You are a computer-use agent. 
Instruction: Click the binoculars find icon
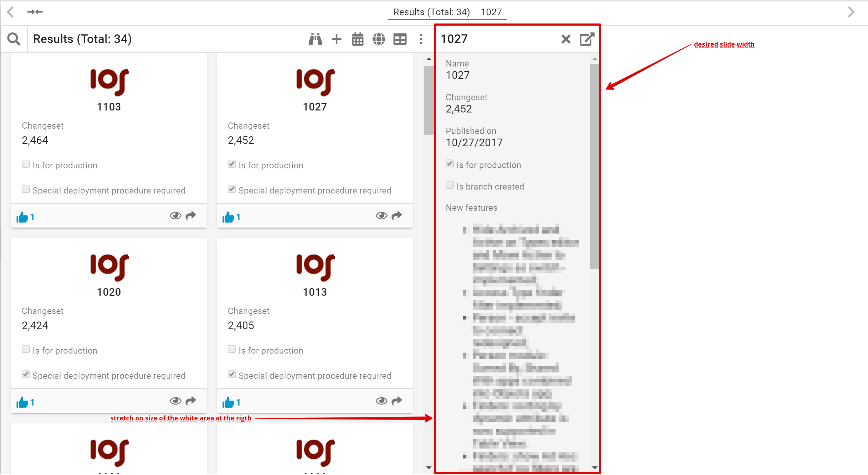[315, 39]
